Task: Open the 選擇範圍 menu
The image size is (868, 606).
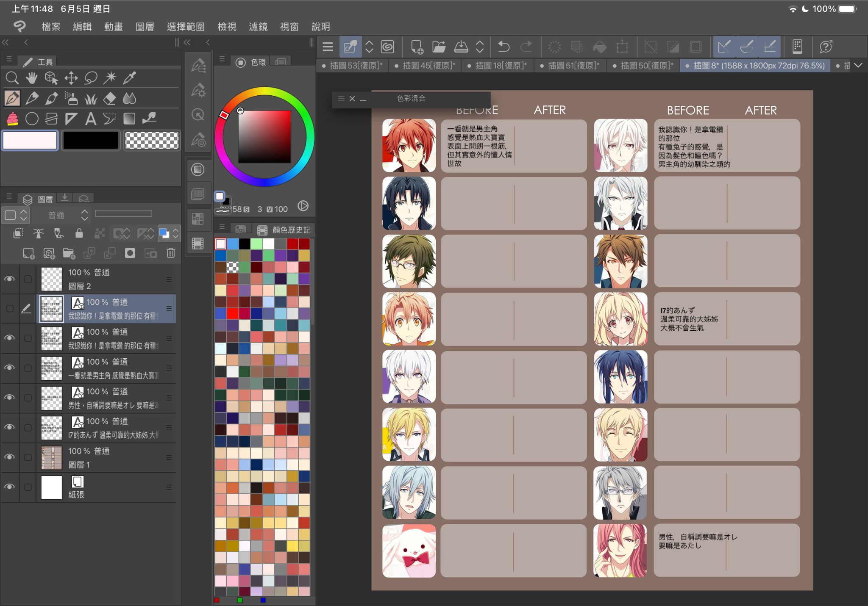Action: (x=186, y=27)
